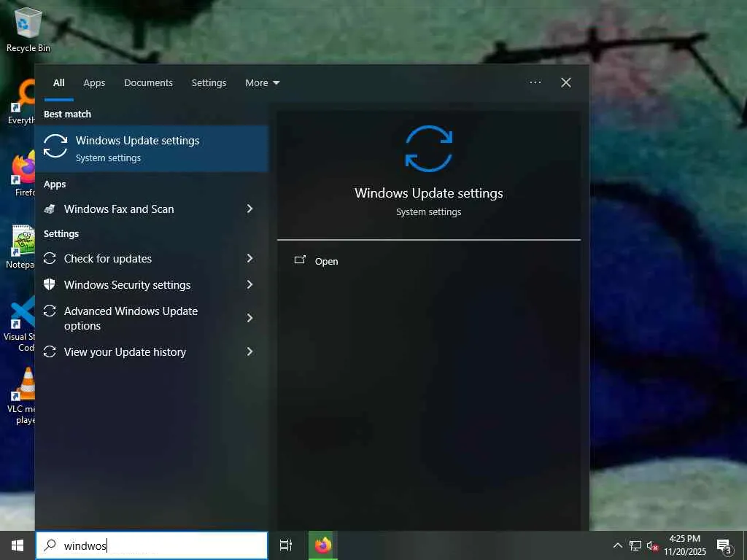Screen dimensions: 747x560
Task: Switch to the Documents tab
Action: point(148,83)
